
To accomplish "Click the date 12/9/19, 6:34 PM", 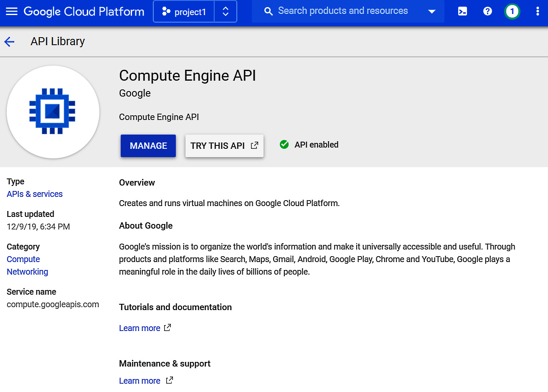I will coord(38,227).
